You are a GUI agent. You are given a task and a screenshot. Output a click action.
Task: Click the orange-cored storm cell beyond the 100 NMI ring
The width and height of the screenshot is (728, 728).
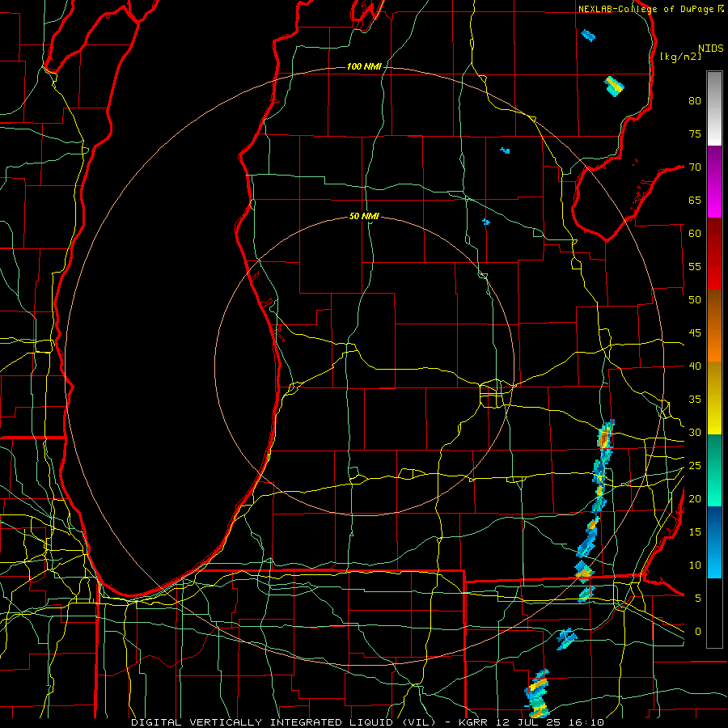(605, 437)
